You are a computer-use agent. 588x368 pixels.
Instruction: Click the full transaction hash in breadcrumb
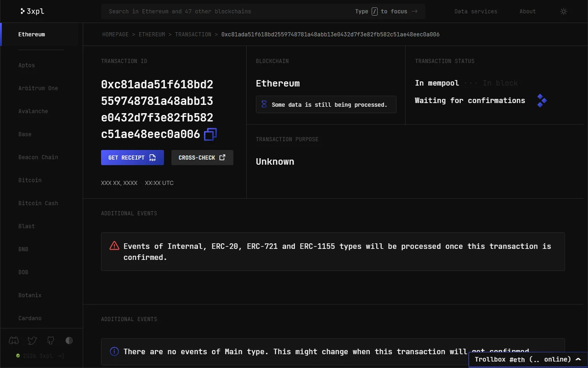(330, 34)
